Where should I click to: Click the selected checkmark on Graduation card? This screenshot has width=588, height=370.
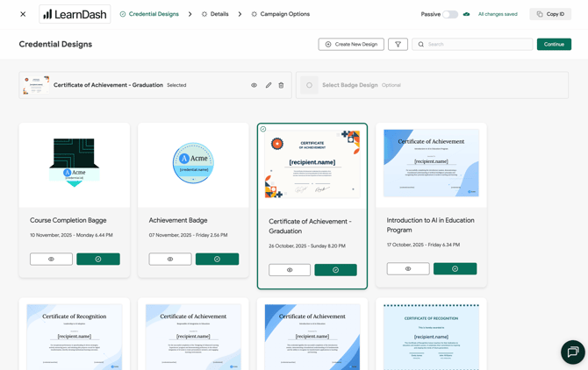click(263, 129)
